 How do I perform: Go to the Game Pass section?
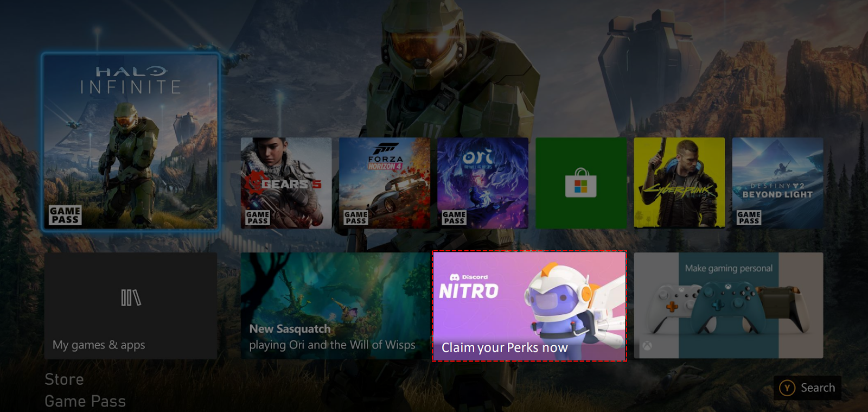click(85, 402)
